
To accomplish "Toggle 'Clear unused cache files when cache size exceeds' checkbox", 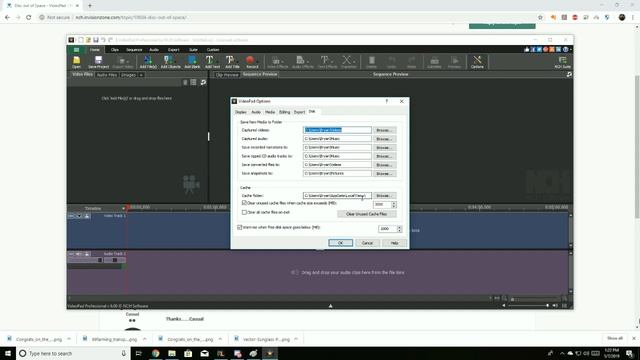I will coord(244,203).
